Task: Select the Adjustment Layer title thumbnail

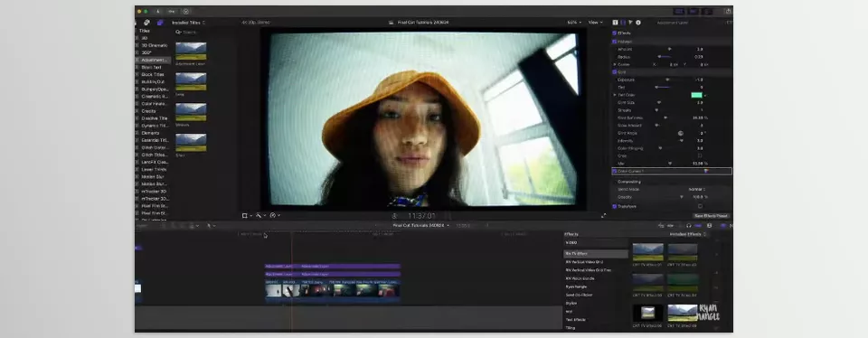Action: coord(191,51)
